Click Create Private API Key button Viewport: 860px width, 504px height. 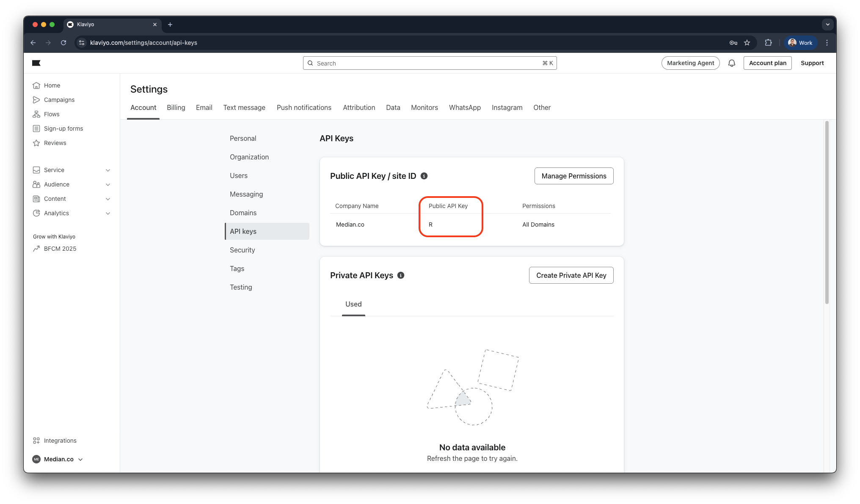click(x=571, y=275)
